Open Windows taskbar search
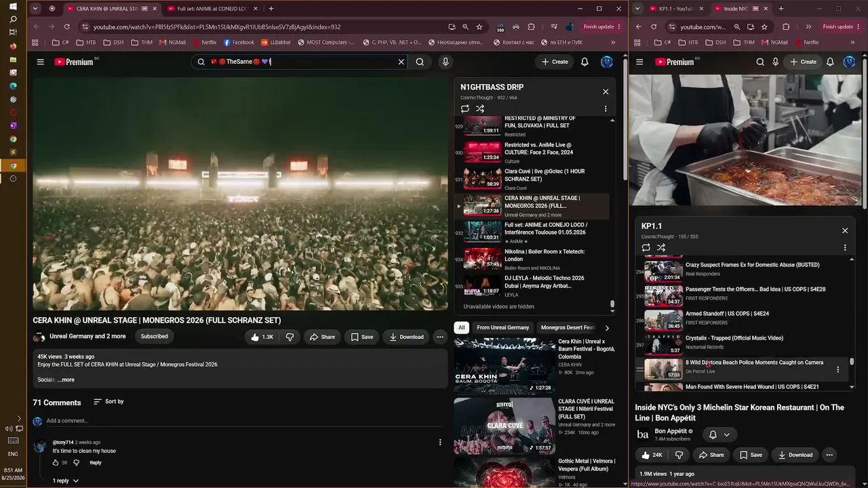Image resolution: width=868 pixels, height=488 pixels. [x=13, y=19]
